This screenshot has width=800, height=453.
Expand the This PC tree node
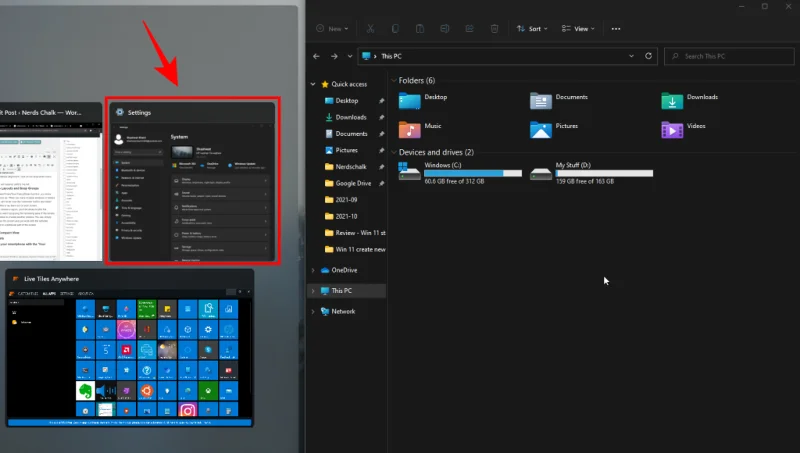pyautogui.click(x=313, y=291)
